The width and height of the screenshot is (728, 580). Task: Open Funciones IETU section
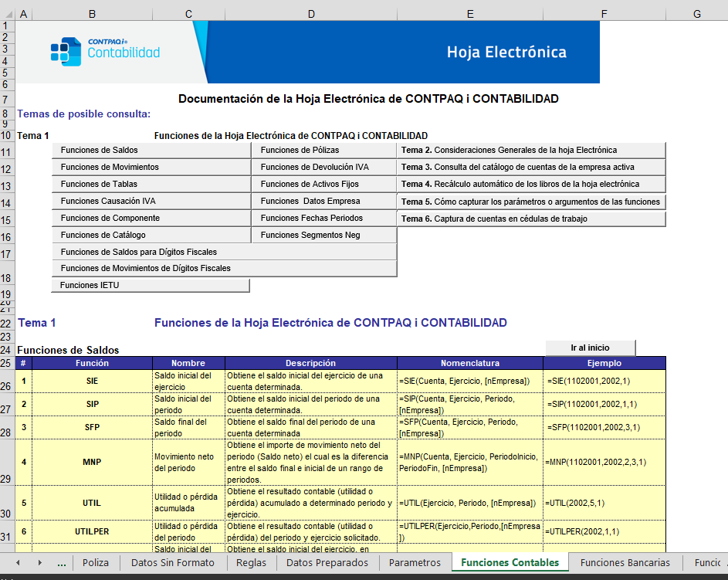point(151,285)
